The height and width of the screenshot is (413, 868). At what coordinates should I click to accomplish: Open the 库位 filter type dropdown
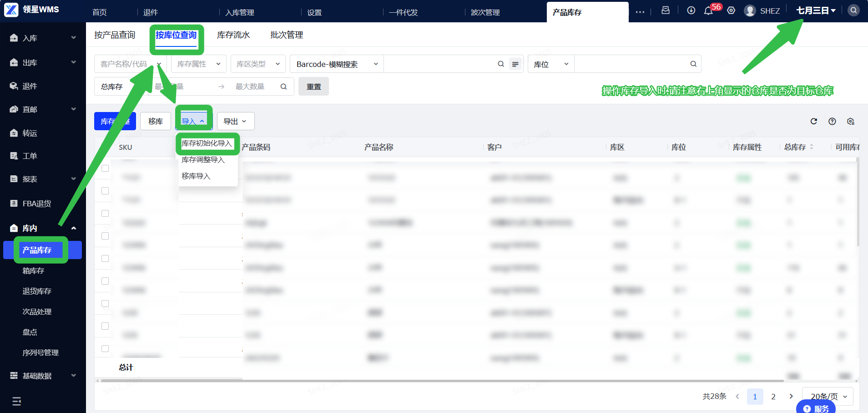click(x=551, y=64)
